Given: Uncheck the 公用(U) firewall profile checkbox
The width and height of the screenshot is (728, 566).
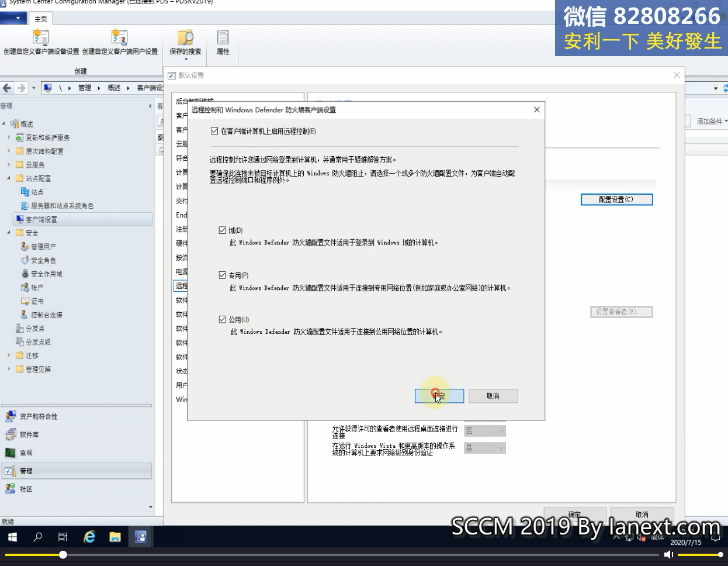Looking at the screenshot, I should point(222,319).
